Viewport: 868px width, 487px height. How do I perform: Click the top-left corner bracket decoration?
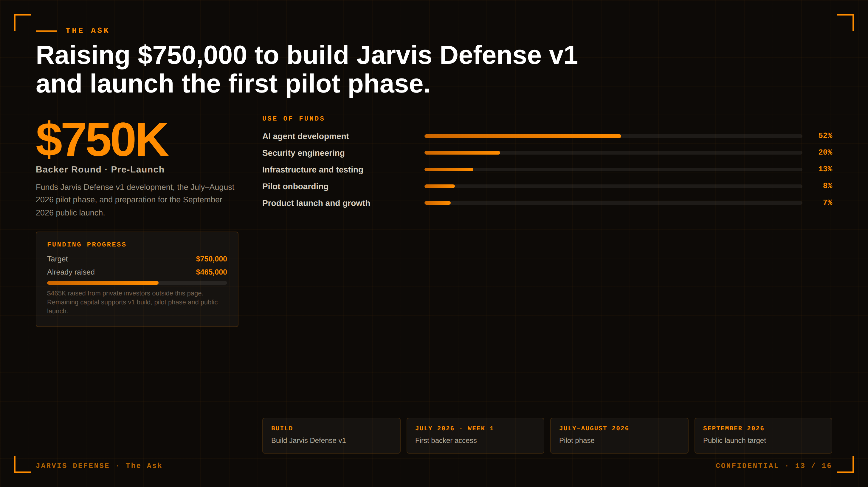click(x=23, y=23)
